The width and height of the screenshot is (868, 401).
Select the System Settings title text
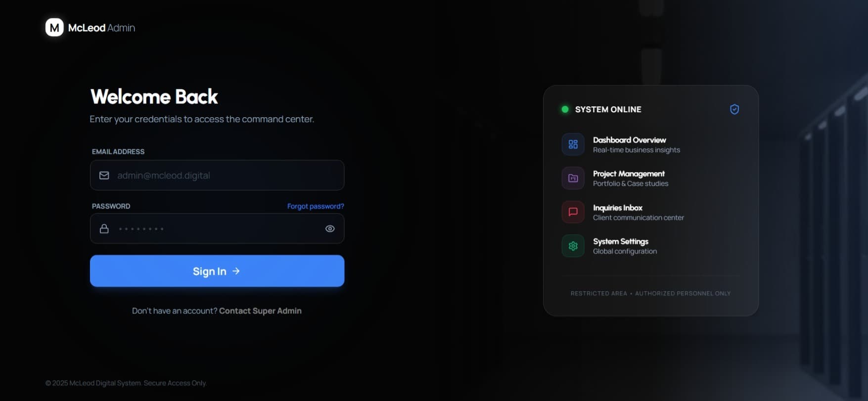[x=621, y=241]
